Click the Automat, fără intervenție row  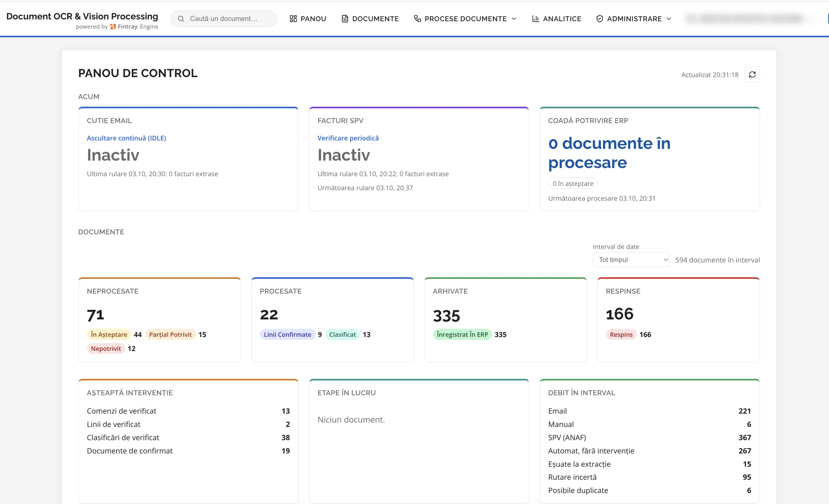pos(649,451)
